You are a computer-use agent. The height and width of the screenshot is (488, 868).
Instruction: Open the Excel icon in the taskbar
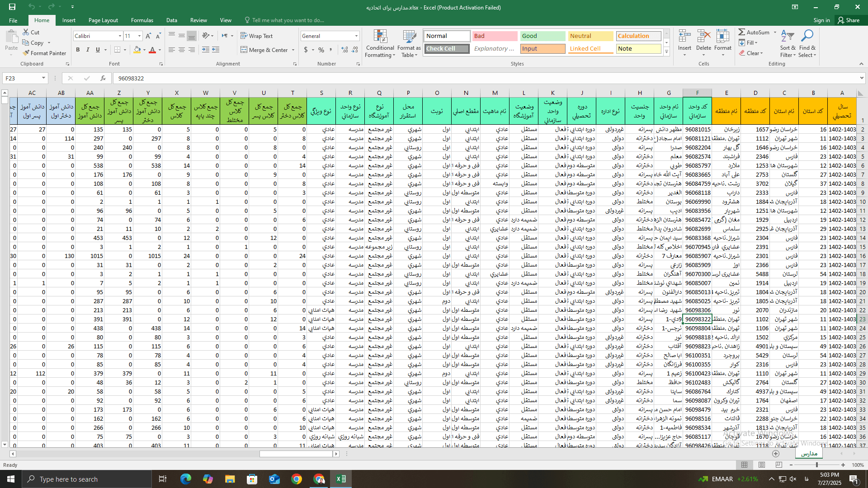coord(341,479)
